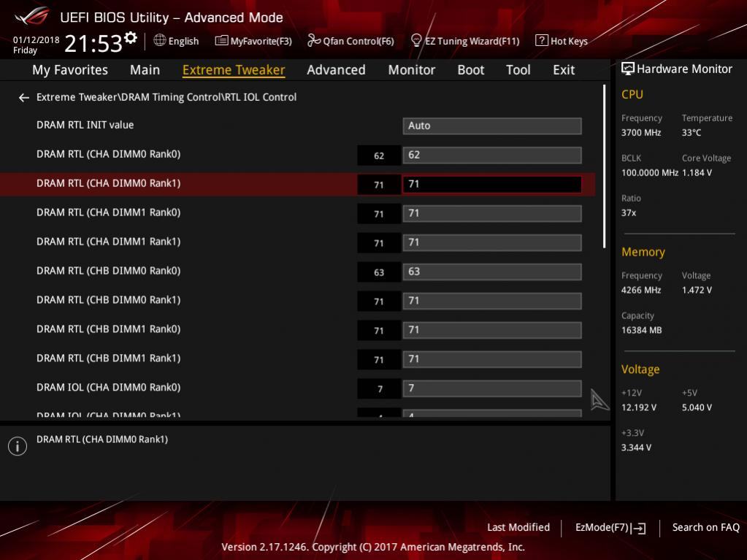Click the info icon in the help panel

click(18, 446)
